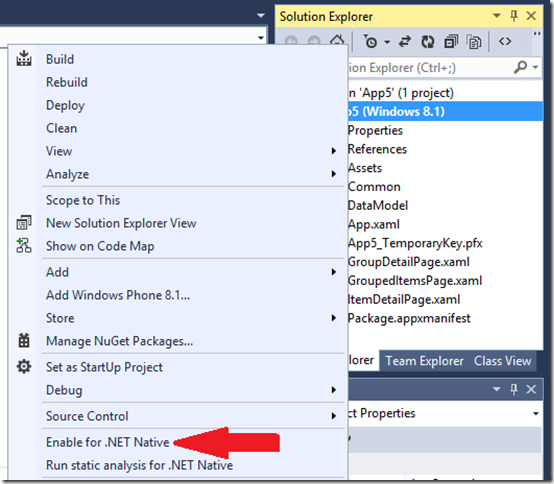
Task: Click Sync with Active Document icon
Action: click(x=405, y=42)
